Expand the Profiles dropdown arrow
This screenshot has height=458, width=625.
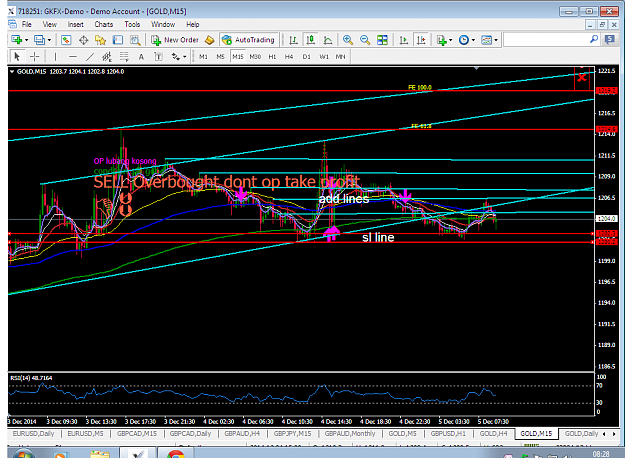49,40
